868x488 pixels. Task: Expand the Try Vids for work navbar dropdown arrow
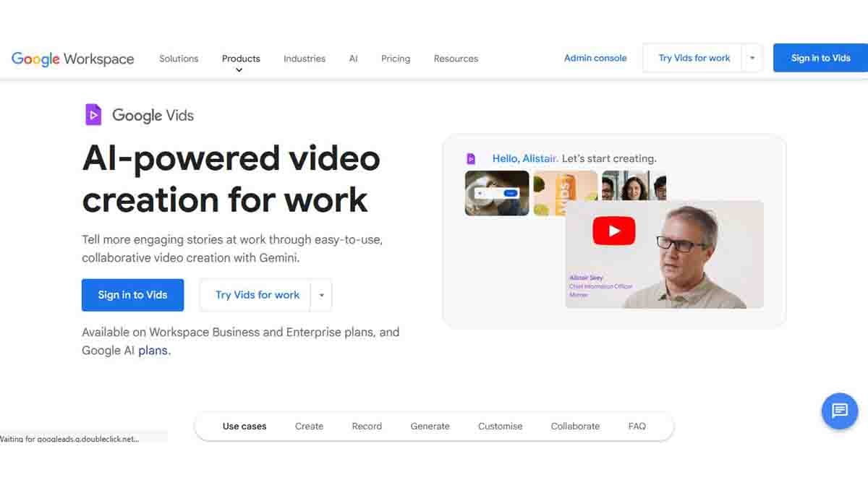[x=752, y=58]
